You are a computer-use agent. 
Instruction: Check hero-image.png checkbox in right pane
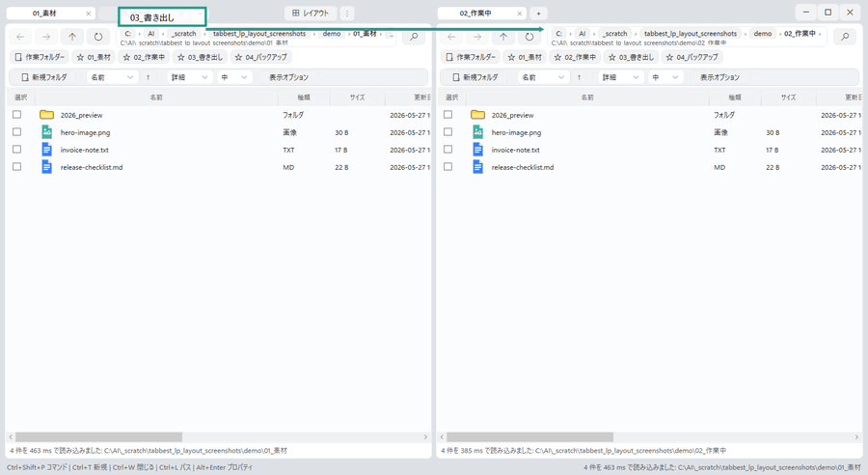448,132
